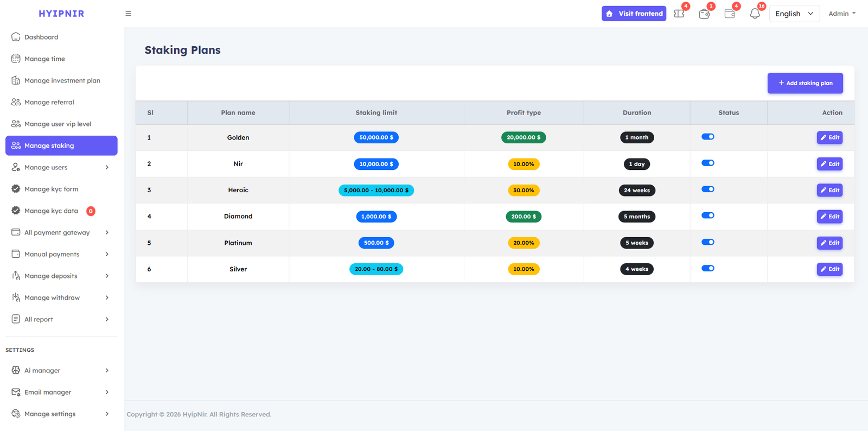
Task: Toggle status switch for Diamond plan
Action: [707, 215]
